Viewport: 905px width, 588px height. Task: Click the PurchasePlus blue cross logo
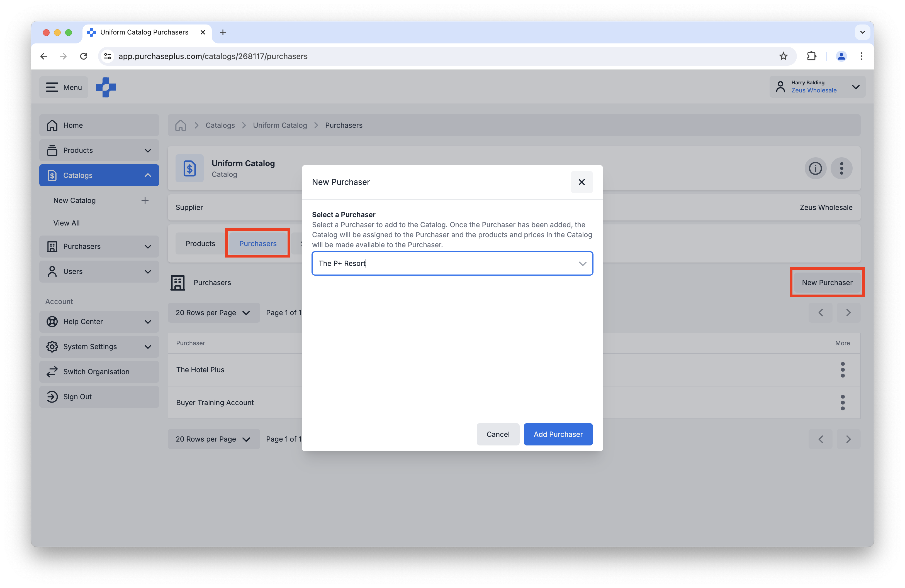(106, 87)
